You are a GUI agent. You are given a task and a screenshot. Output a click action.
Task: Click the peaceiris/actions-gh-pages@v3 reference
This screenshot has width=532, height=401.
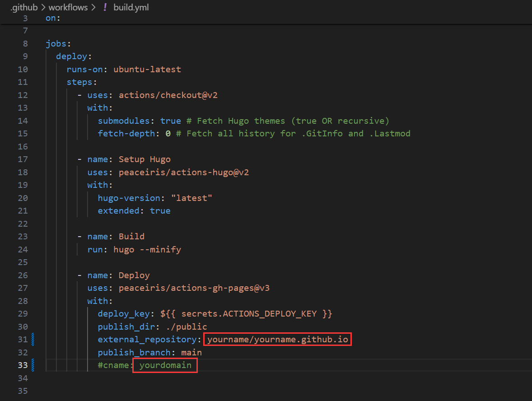coord(194,288)
